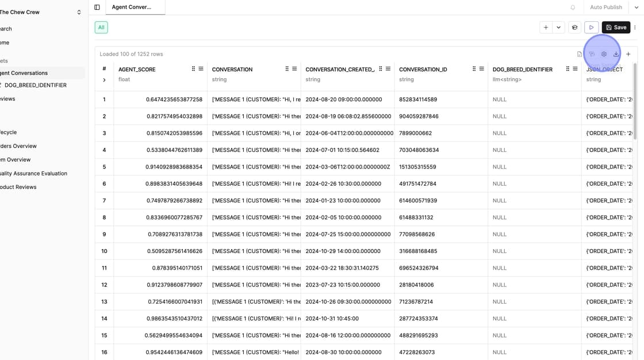Open Quality Assurance Evaluation in sidebar
The image size is (644, 360).
[33, 173]
